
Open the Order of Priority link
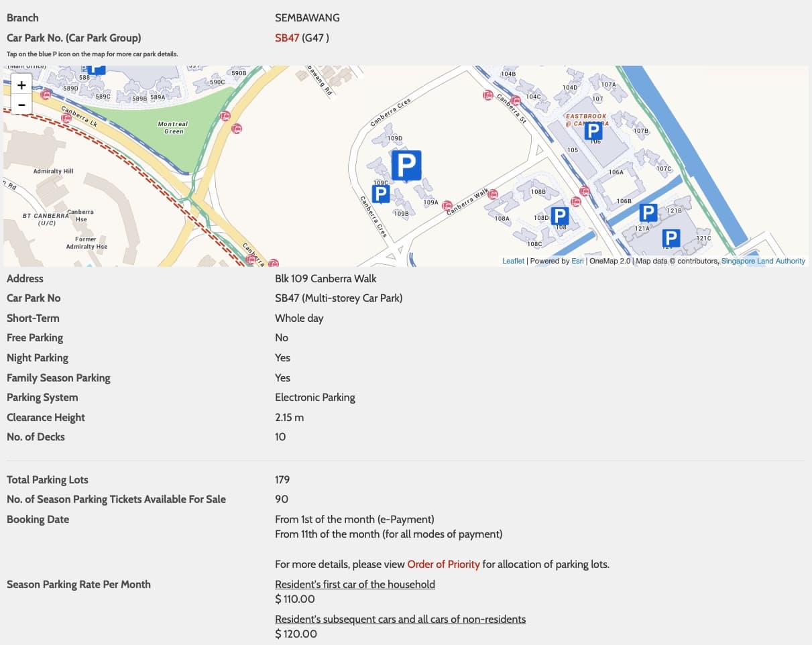pyautogui.click(x=443, y=564)
